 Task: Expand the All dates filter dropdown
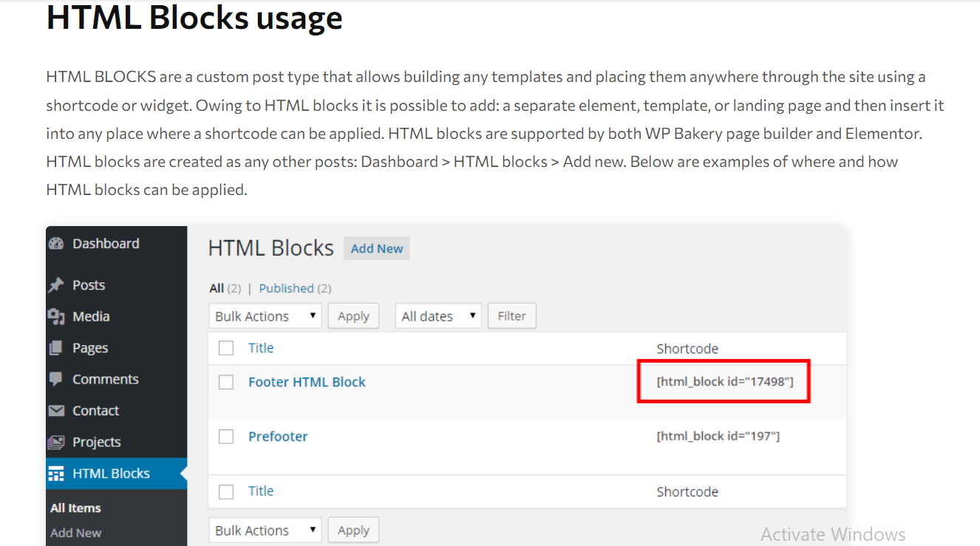(x=438, y=316)
